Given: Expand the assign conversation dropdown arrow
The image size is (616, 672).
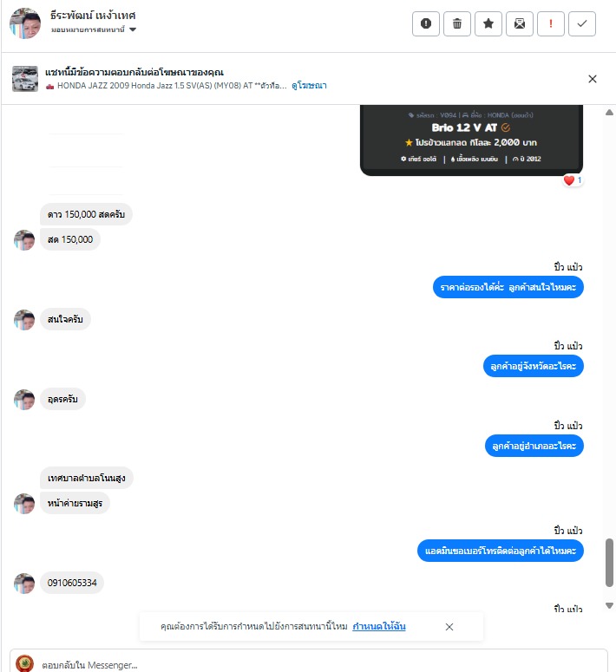Looking at the screenshot, I should click(133, 29).
